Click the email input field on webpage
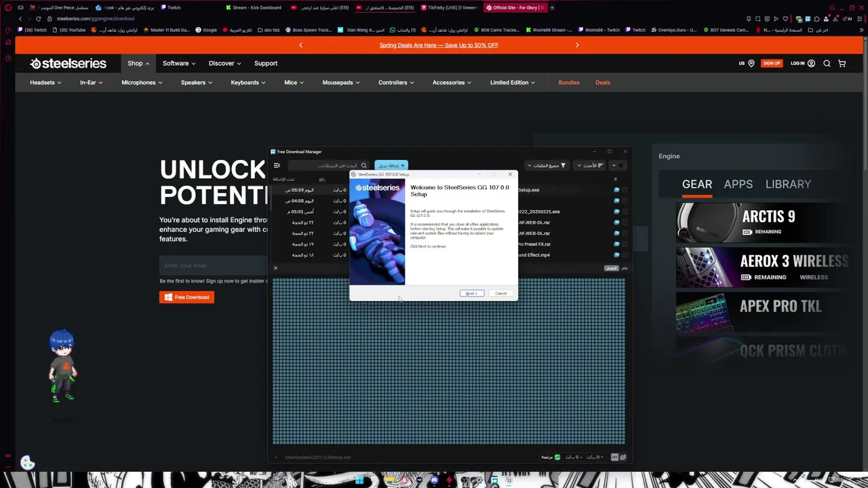The width and height of the screenshot is (868, 488). pyautogui.click(x=214, y=266)
